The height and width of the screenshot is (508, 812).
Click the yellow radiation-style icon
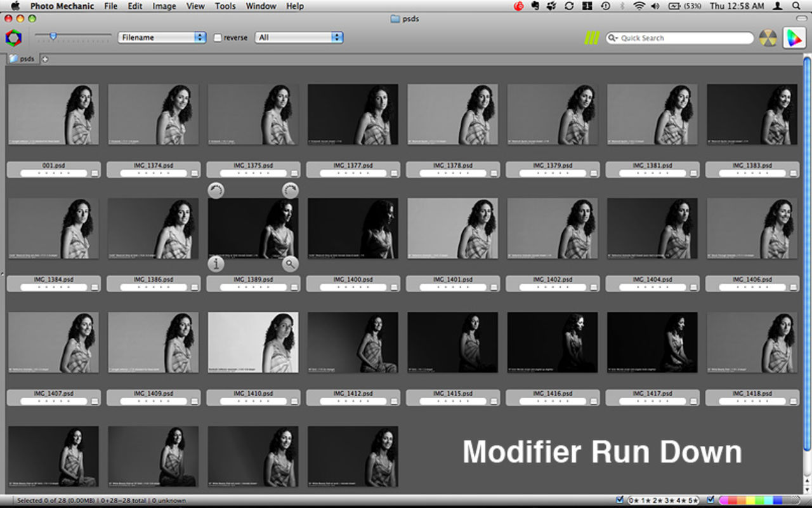click(x=768, y=38)
